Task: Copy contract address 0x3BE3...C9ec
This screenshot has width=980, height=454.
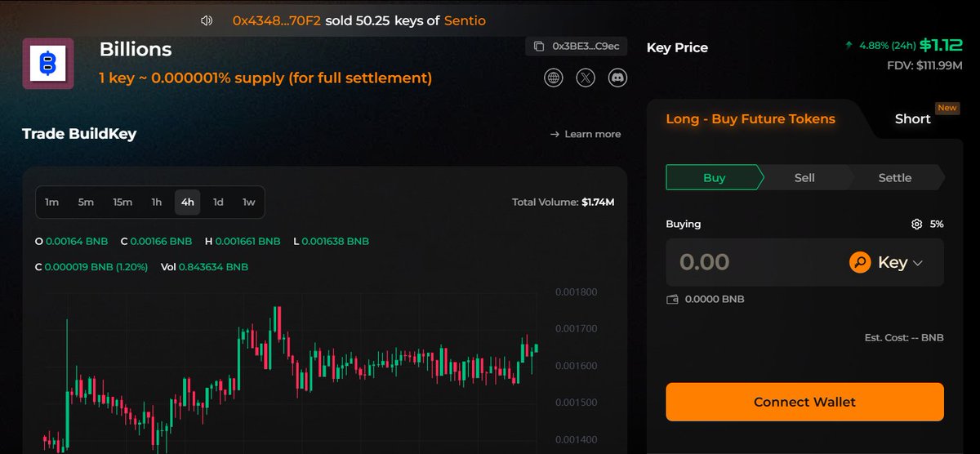Action: click(x=538, y=47)
